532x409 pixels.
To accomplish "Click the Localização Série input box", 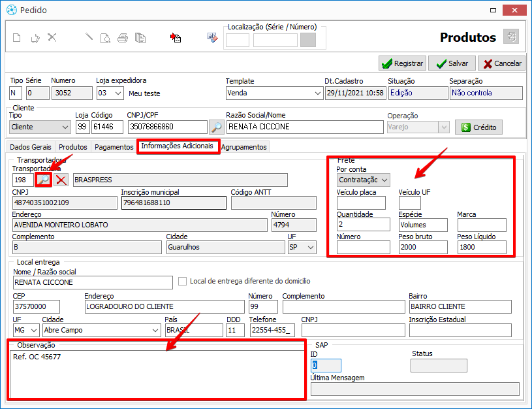I will pos(238,41).
